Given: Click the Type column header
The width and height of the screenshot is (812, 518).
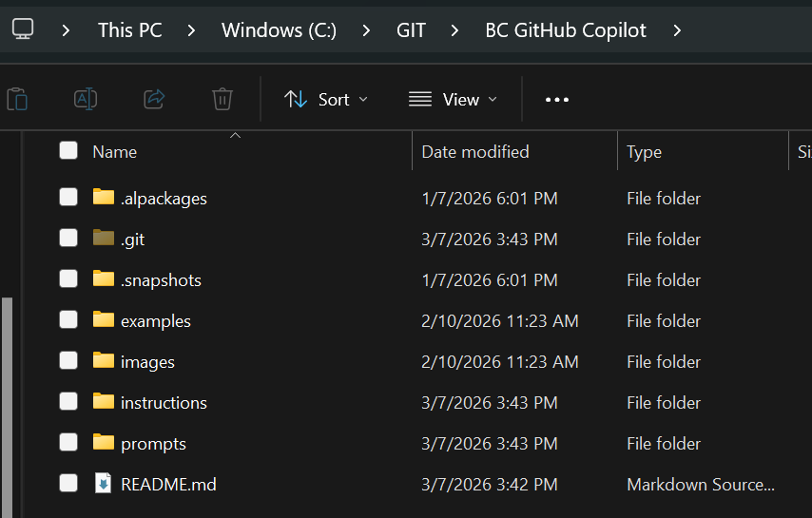Looking at the screenshot, I should pyautogui.click(x=644, y=152).
